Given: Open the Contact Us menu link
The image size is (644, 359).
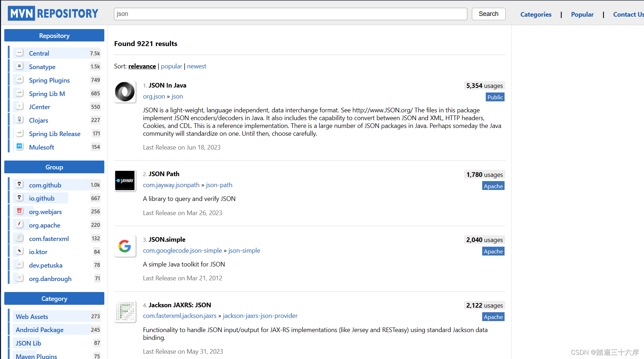Looking at the screenshot, I should [628, 15].
